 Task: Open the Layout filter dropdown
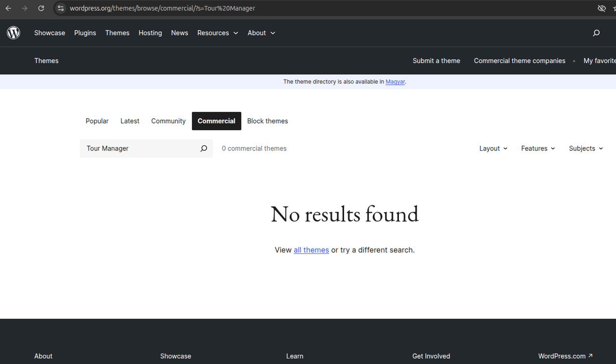pyautogui.click(x=493, y=149)
